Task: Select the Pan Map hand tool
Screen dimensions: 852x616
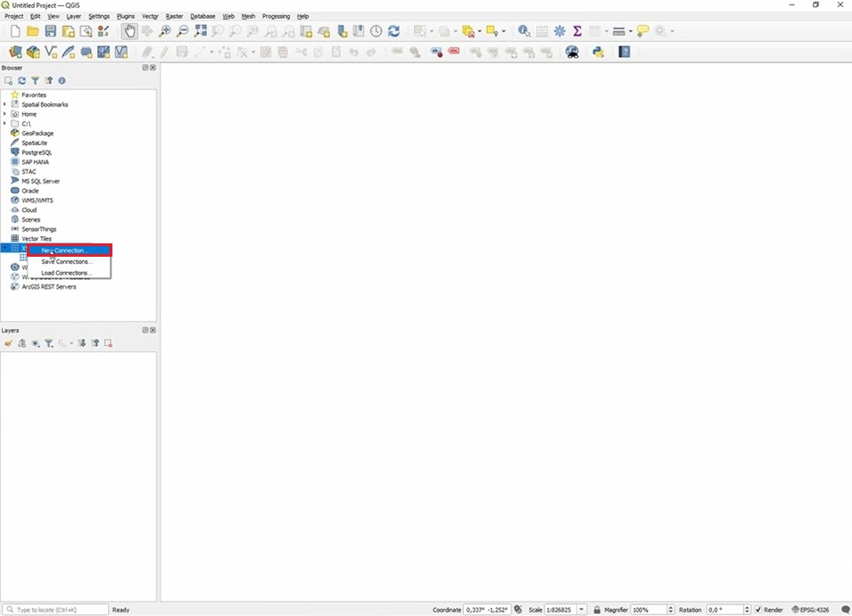Action: (129, 31)
